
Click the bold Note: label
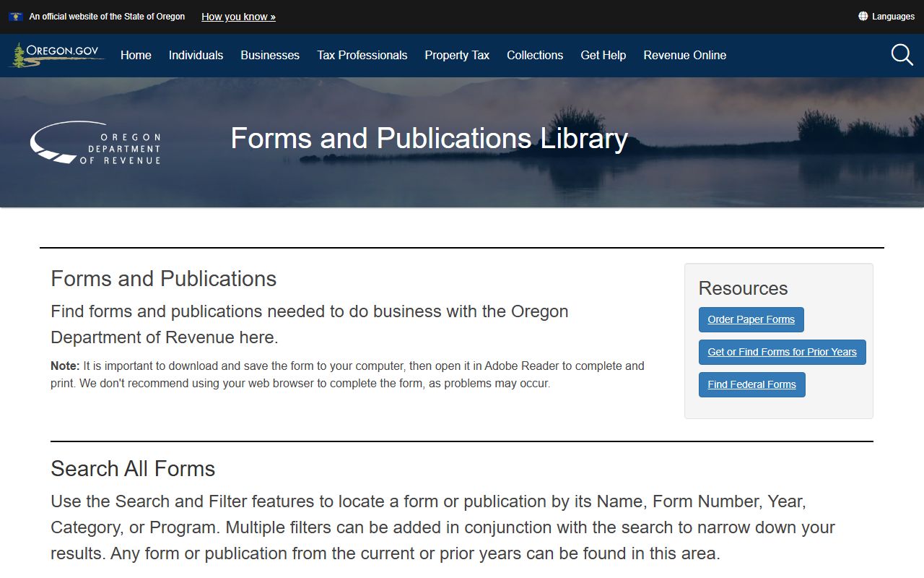click(x=65, y=366)
